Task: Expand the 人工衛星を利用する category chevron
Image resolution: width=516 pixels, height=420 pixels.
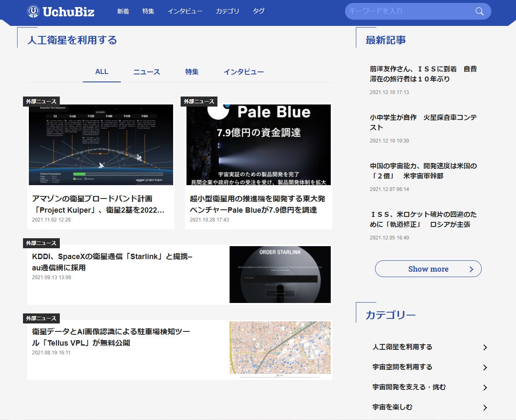Action: pyautogui.click(x=485, y=347)
